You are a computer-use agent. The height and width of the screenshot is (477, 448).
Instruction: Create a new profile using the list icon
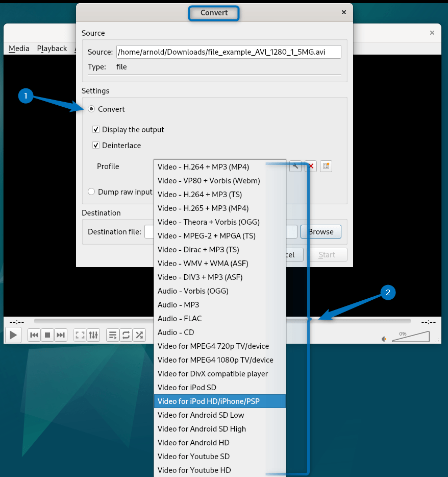click(x=326, y=166)
